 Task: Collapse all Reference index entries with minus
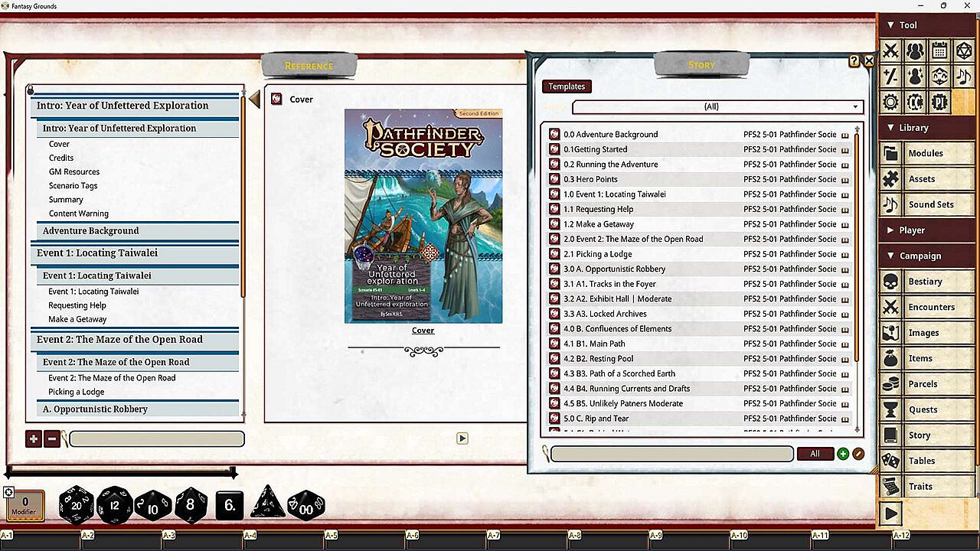coord(51,439)
